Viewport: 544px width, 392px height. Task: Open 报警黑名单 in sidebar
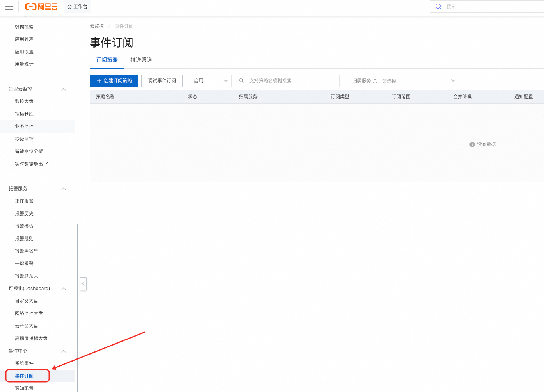(27, 251)
